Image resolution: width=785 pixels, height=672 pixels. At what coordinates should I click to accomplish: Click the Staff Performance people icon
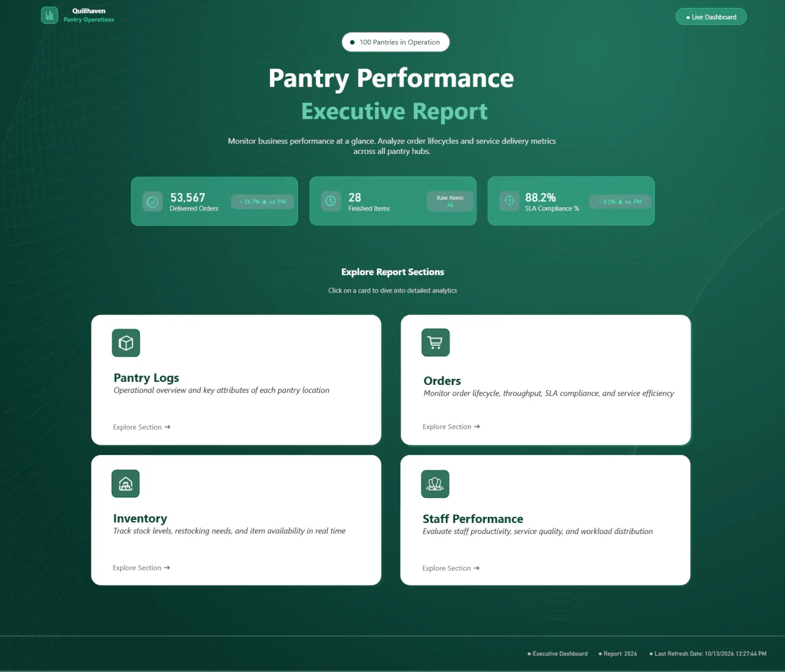click(435, 484)
